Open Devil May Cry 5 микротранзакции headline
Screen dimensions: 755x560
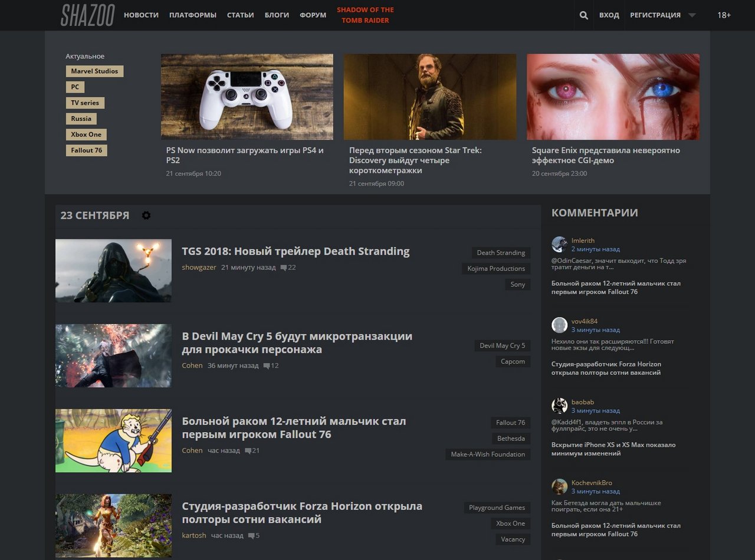297,342
